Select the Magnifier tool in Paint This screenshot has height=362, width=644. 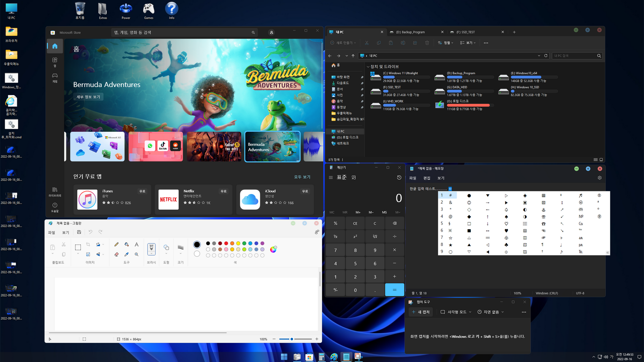point(137,254)
